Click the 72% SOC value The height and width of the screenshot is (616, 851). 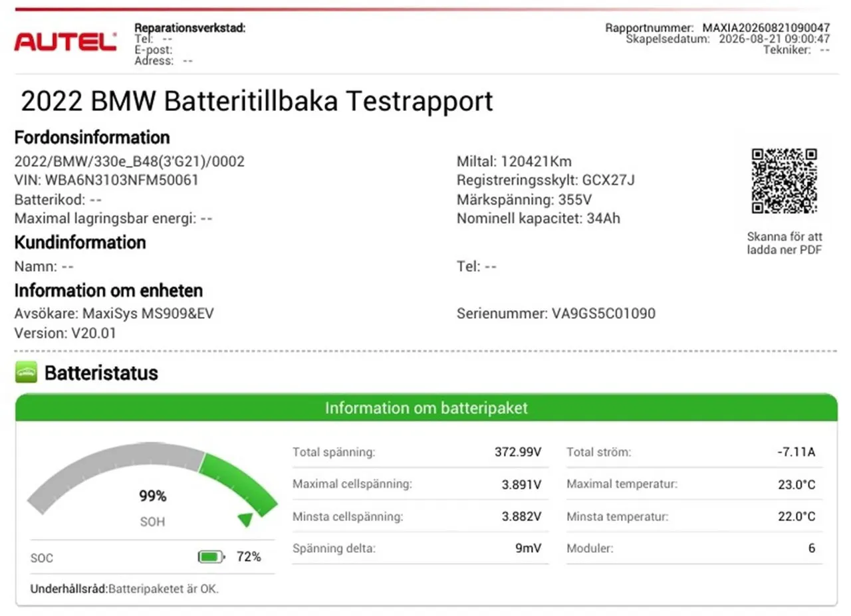pyautogui.click(x=249, y=557)
